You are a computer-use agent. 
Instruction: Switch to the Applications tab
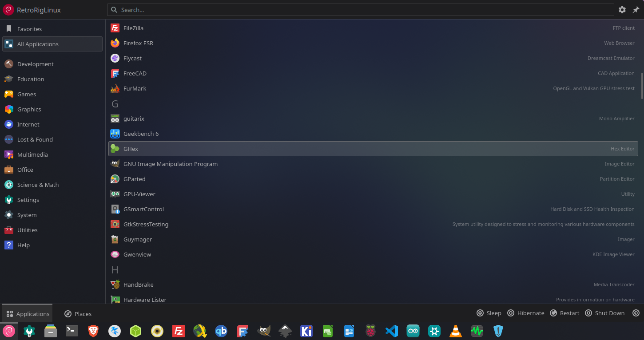(28, 314)
